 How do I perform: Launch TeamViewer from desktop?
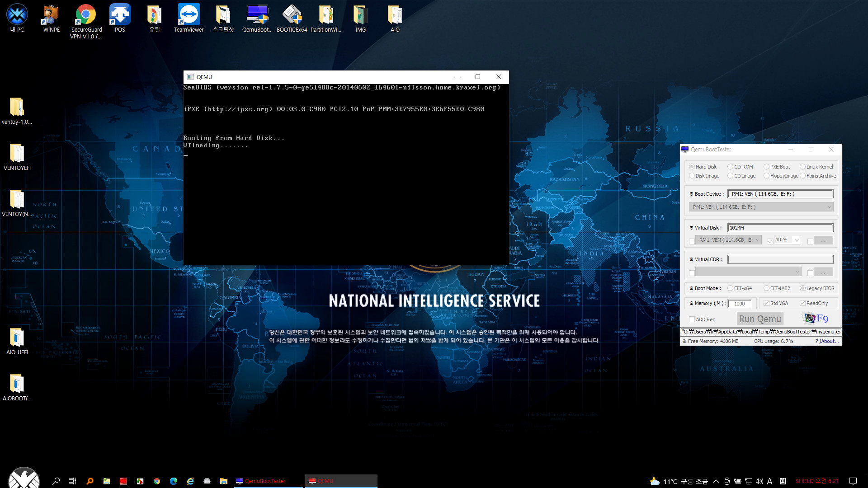click(x=189, y=18)
